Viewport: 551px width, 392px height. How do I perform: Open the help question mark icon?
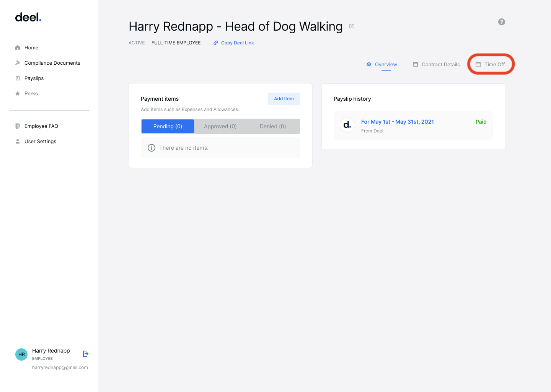coord(502,22)
